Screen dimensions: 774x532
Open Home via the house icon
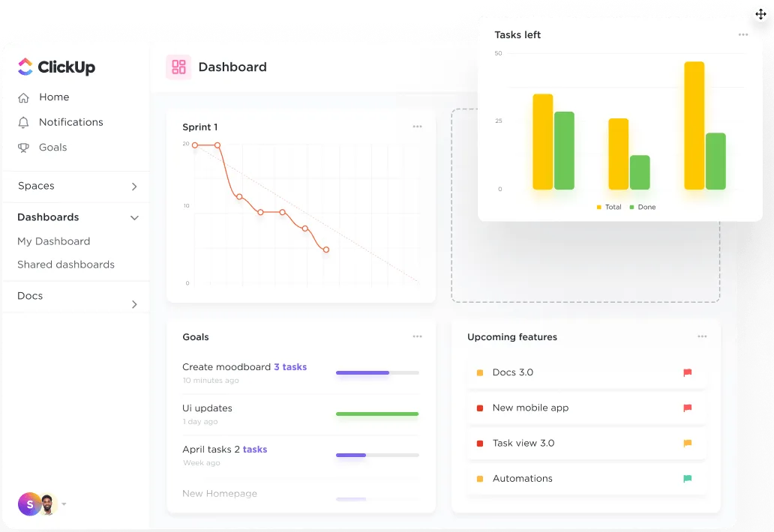23,97
